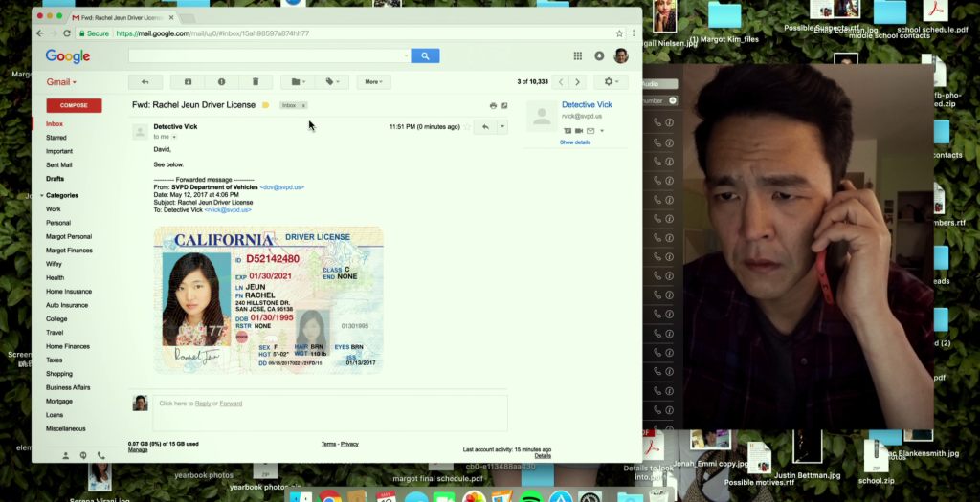Image resolution: width=980 pixels, height=502 pixels.
Task: Print the email using printer icon
Action: [x=493, y=105]
